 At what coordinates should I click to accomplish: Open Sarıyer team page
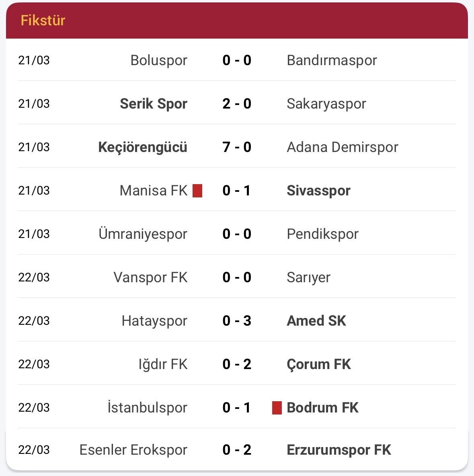click(308, 277)
